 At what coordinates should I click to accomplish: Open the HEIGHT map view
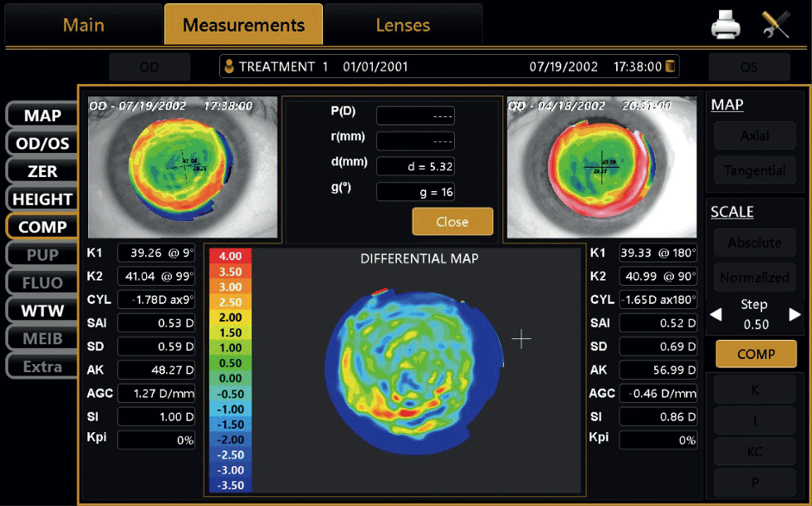(42, 199)
